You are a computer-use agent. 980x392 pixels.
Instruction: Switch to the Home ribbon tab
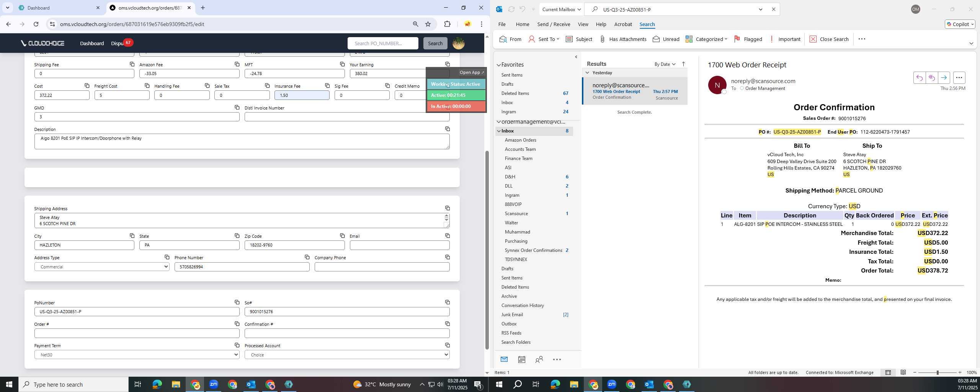coord(522,24)
